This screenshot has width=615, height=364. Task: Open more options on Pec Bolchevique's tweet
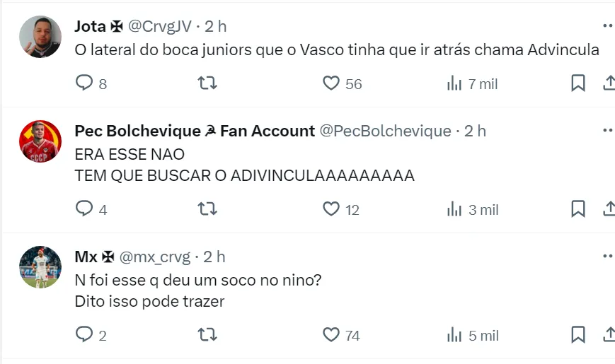coord(608,131)
